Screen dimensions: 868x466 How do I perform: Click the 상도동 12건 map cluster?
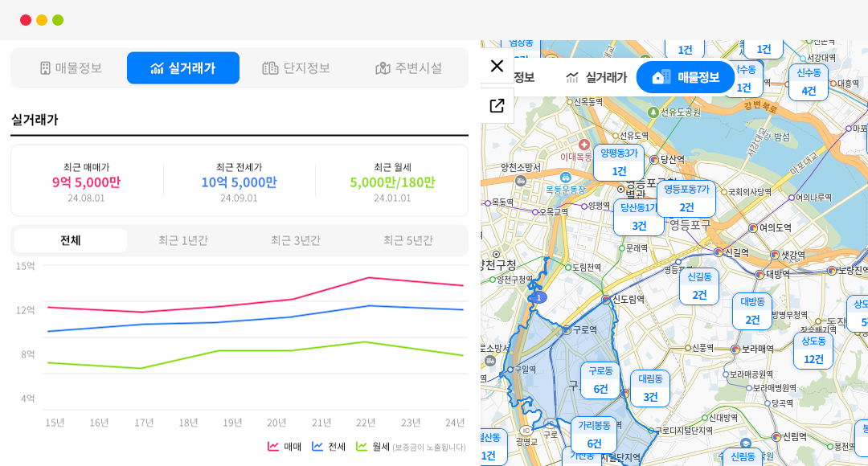tap(813, 350)
